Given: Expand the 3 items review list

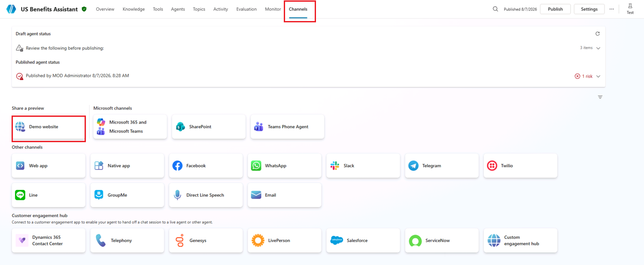Looking at the screenshot, I should (598, 48).
